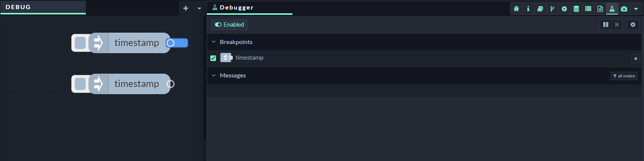Trigger the top timestamp inject node button
644x161 pixels.
tap(80, 43)
